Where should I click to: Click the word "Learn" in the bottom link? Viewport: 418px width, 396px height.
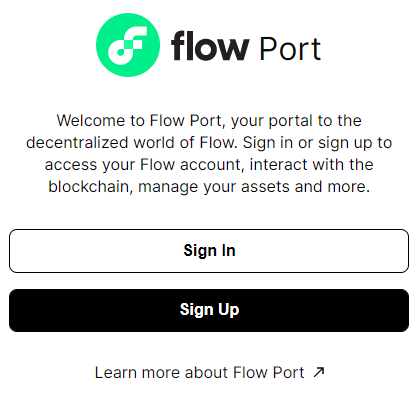click(x=115, y=372)
